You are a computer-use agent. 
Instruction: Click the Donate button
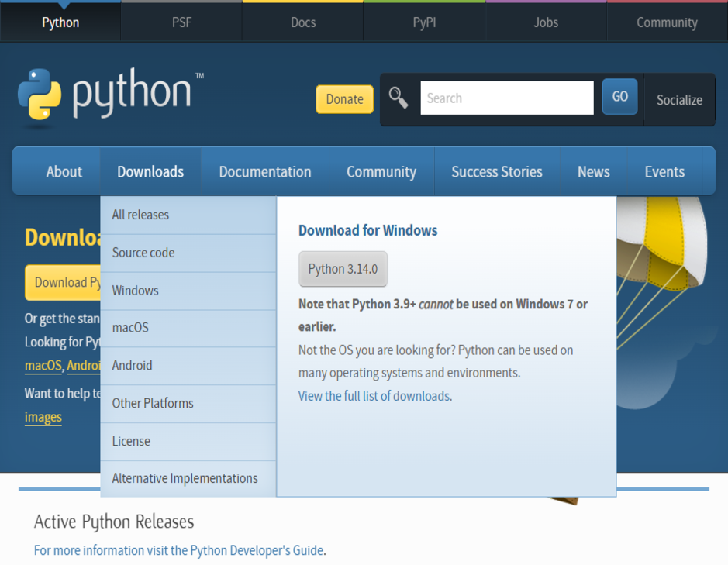[x=343, y=99]
